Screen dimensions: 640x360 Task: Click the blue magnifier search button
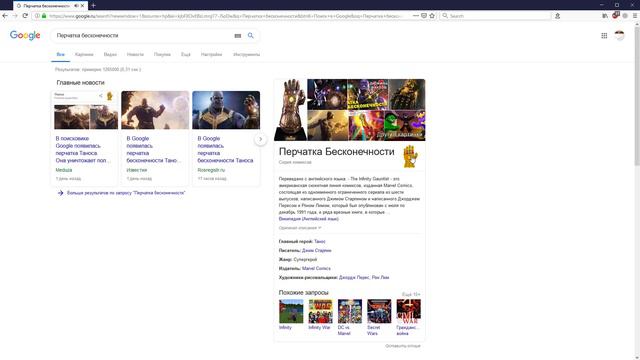251,36
